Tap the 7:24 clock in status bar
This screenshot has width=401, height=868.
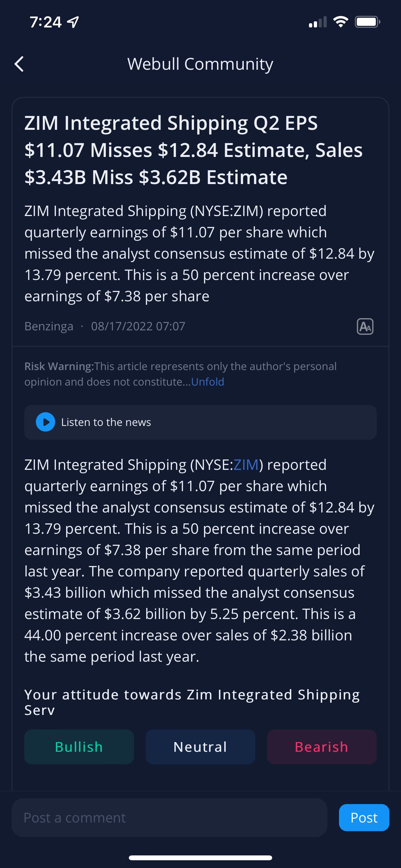[46, 22]
